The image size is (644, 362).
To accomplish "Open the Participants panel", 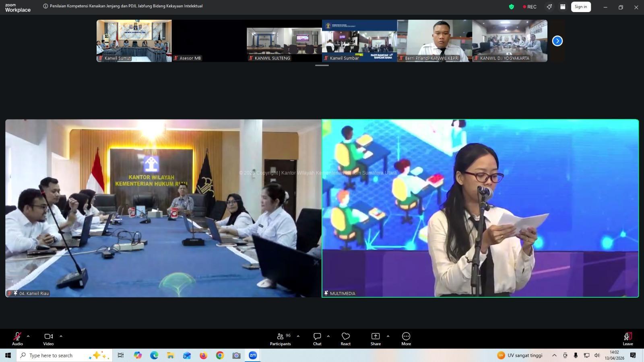I will 280,338.
